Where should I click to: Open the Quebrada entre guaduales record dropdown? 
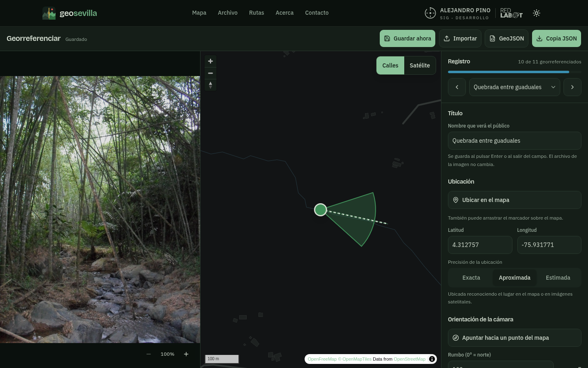click(514, 87)
